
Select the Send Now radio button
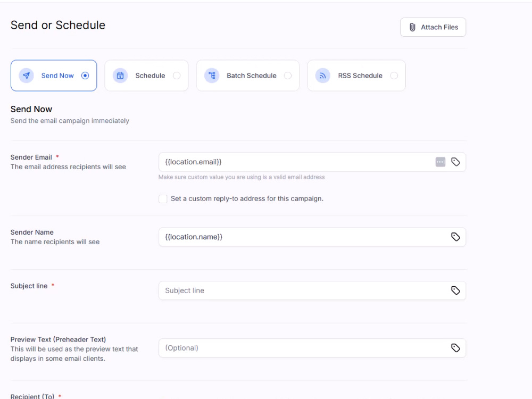click(85, 76)
